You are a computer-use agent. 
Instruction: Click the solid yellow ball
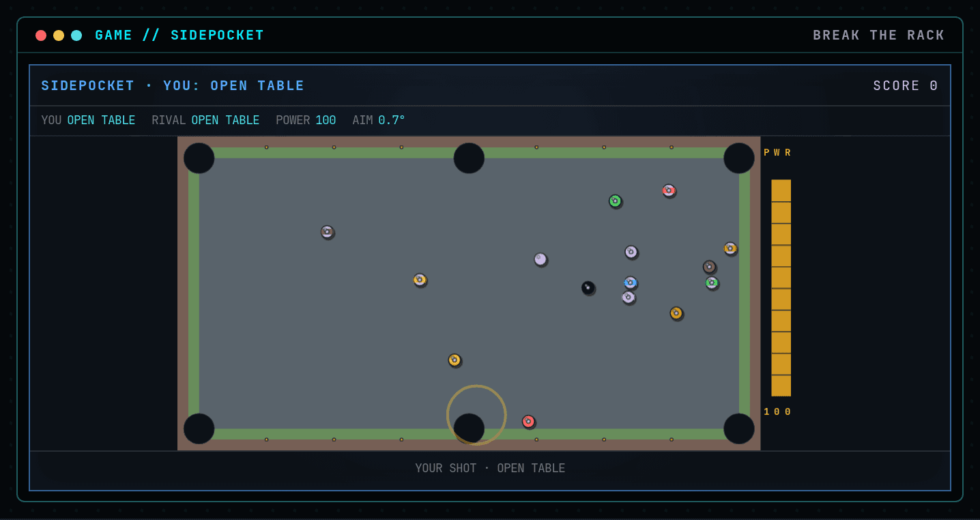(x=455, y=360)
